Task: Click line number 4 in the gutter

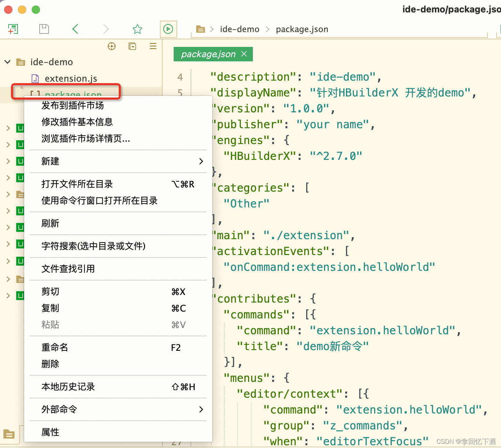Action: (180, 77)
